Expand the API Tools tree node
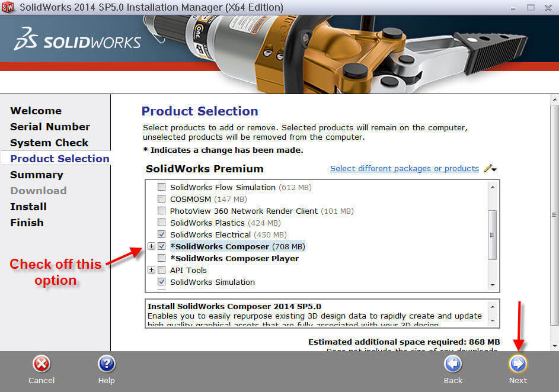The height and width of the screenshot is (392, 559). (x=151, y=270)
